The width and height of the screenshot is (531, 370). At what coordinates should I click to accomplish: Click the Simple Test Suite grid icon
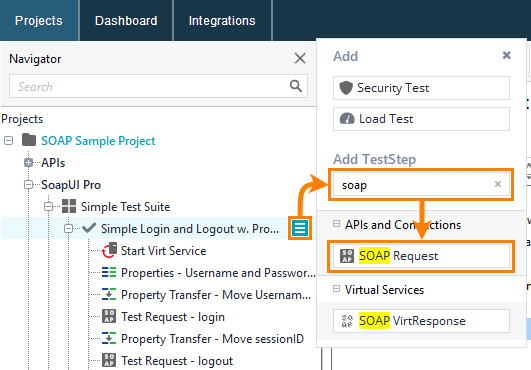point(69,206)
